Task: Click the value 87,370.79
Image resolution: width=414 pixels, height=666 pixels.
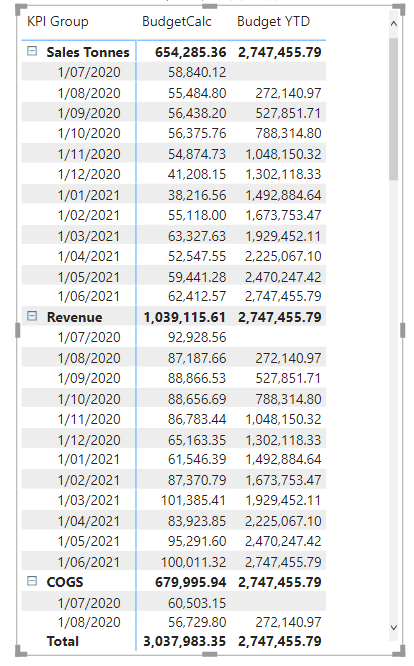Action: pos(197,480)
